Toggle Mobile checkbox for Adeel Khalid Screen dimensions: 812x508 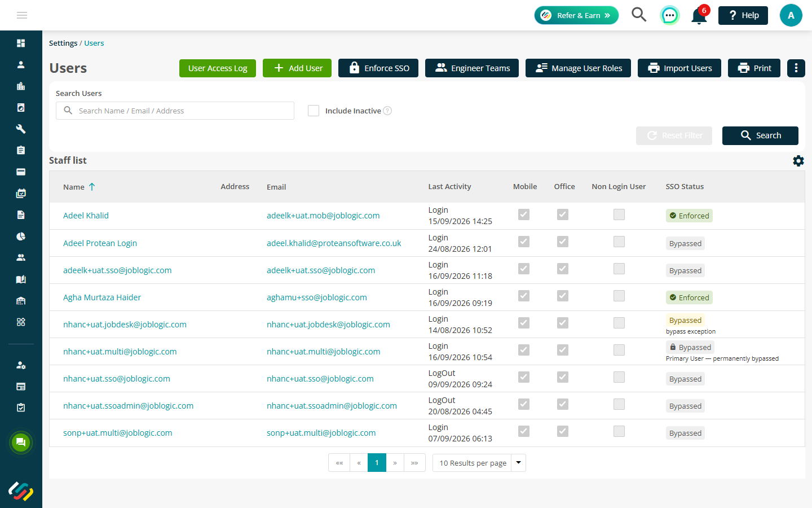click(x=524, y=214)
